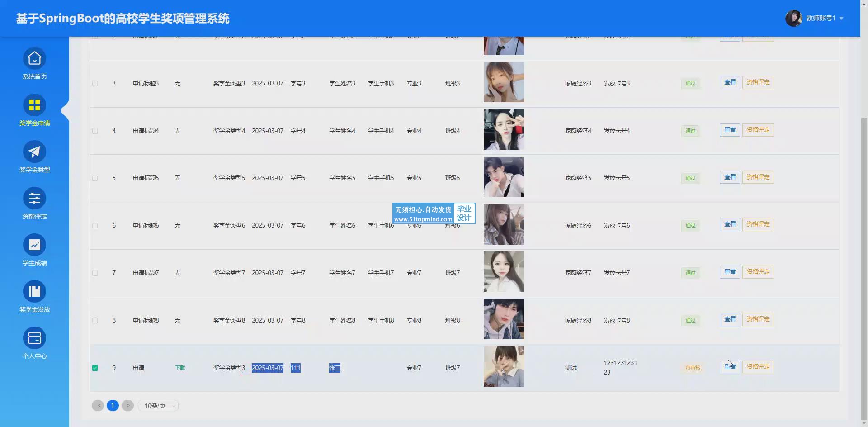Select the checkbox for row 7
Screen dimensions: 868x427
tap(95, 273)
